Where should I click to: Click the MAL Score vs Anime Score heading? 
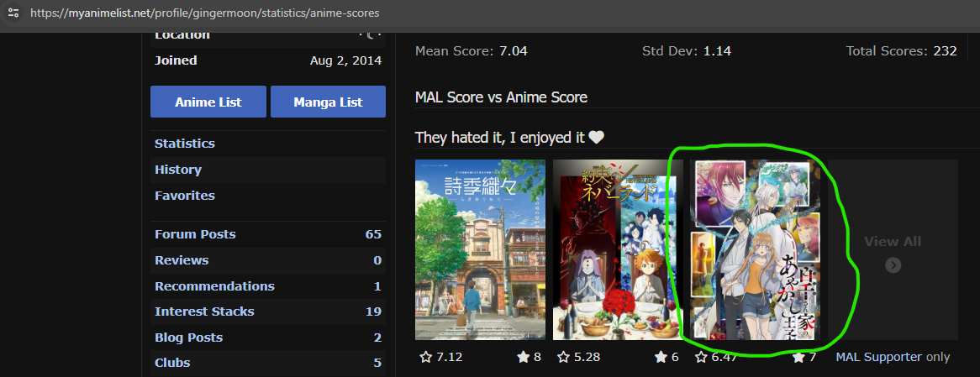(x=501, y=97)
